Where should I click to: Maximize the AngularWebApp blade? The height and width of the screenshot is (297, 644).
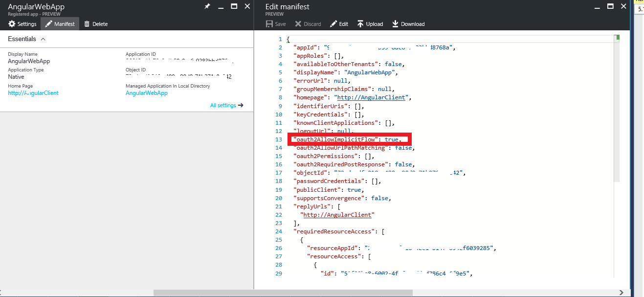[234, 6]
